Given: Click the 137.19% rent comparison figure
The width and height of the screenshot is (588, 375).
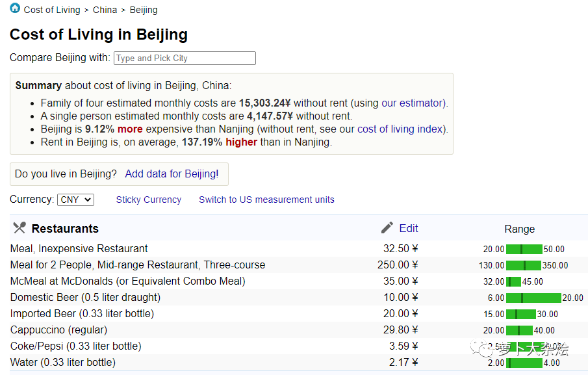Looking at the screenshot, I should click(x=202, y=142).
